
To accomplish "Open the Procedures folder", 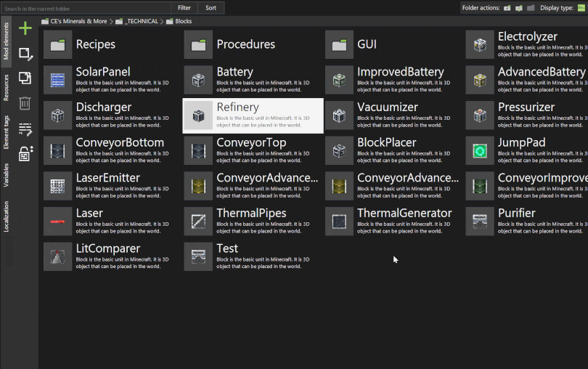I will tap(198, 45).
